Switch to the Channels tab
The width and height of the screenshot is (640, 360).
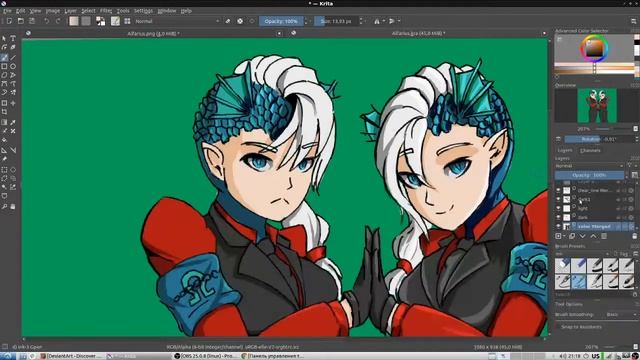590,150
